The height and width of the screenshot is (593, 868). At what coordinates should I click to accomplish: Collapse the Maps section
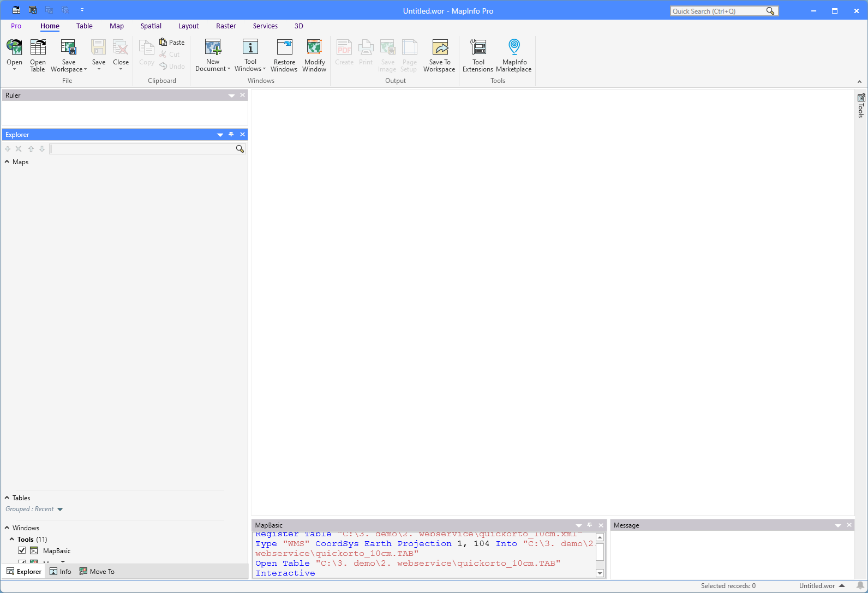click(7, 162)
